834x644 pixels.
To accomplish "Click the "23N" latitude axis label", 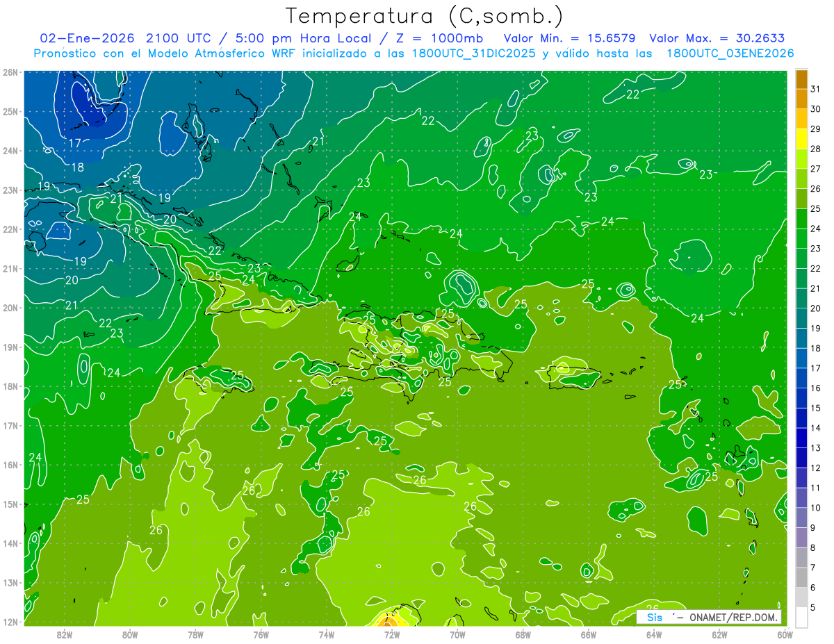I will point(10,190).
